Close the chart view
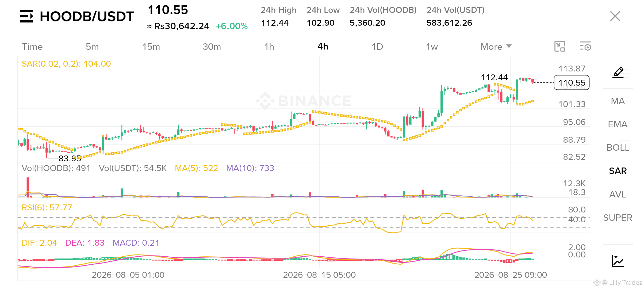 coord(615,16)
